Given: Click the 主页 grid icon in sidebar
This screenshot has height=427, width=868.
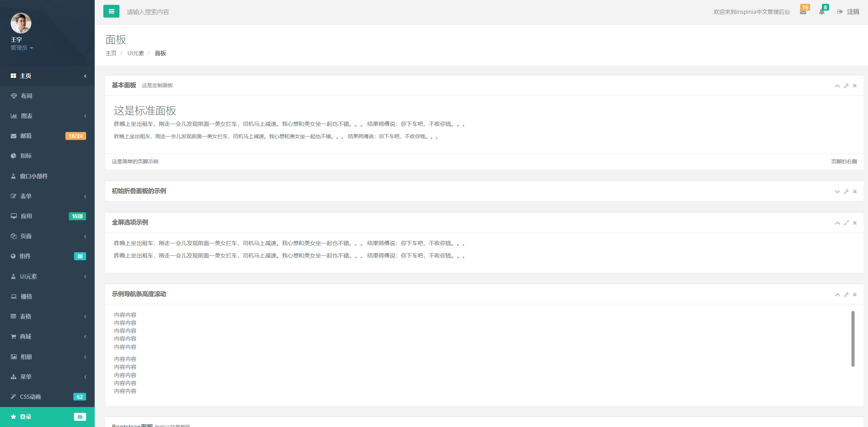Looking at the screenshot, I should [x=13, y=76].
